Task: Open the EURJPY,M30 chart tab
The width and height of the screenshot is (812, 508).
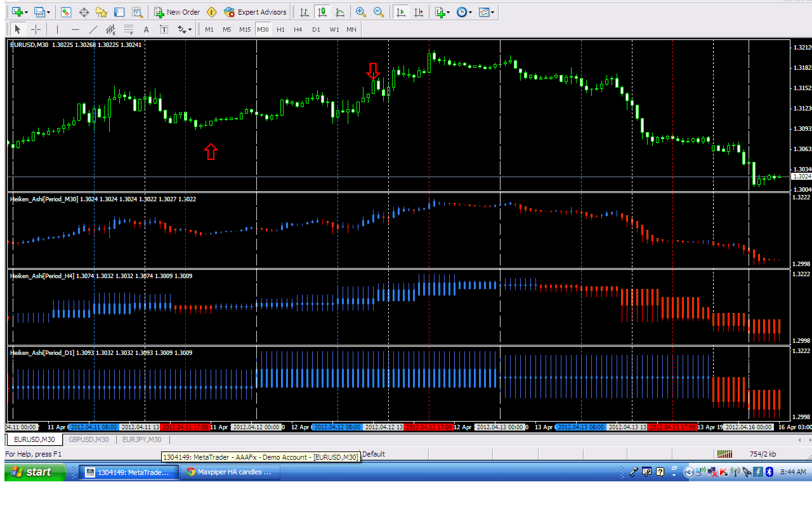Action: coord(141,439)
